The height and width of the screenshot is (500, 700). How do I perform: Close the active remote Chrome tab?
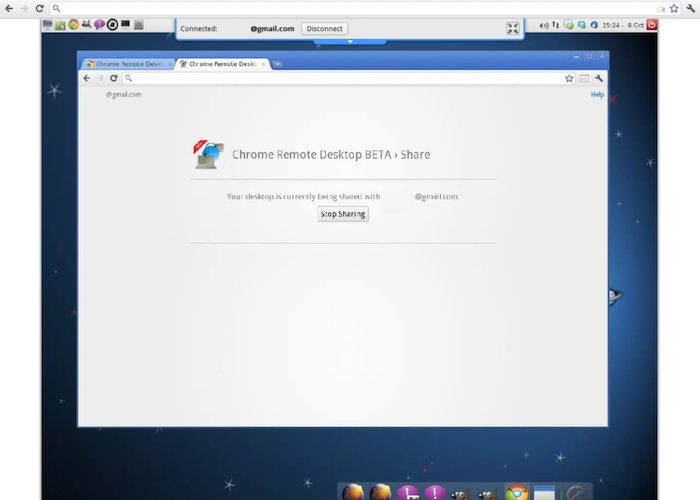[x=263, y=64]
